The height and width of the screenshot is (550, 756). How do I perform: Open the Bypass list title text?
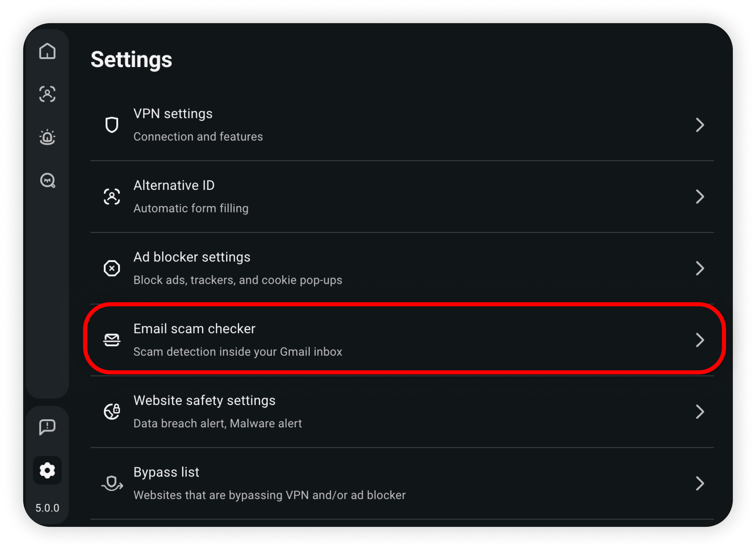click(166, 472)
